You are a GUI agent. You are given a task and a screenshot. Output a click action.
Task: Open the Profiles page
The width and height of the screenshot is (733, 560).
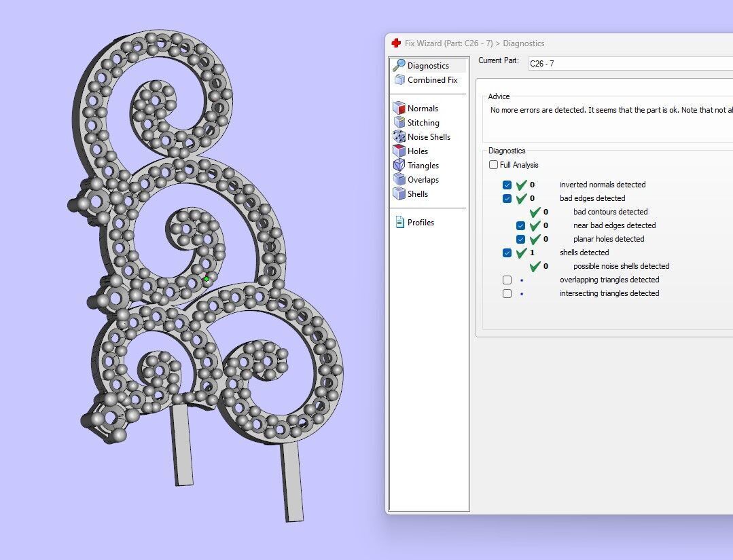tap(421, 223)
